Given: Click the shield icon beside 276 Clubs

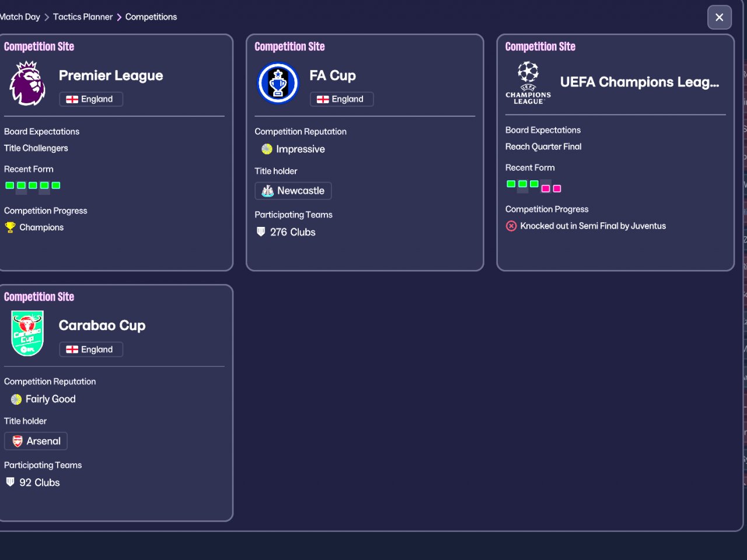Looking at the screenshot, I should coord(261,232).
